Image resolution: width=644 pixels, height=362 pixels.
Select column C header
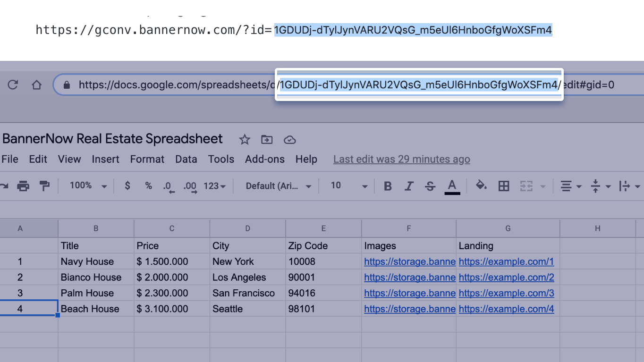pyautogui.click(x=172, y=228)
